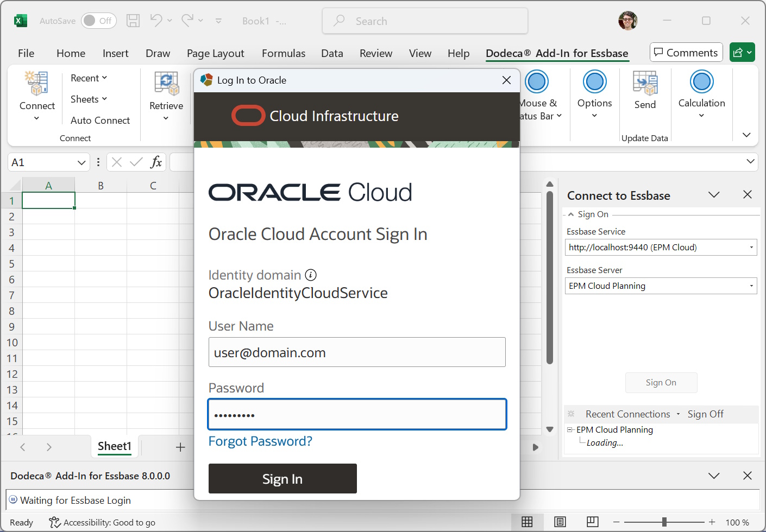Open the Formulas tab
This screenshot has width=766, height=532.
(x=284, y=53)
